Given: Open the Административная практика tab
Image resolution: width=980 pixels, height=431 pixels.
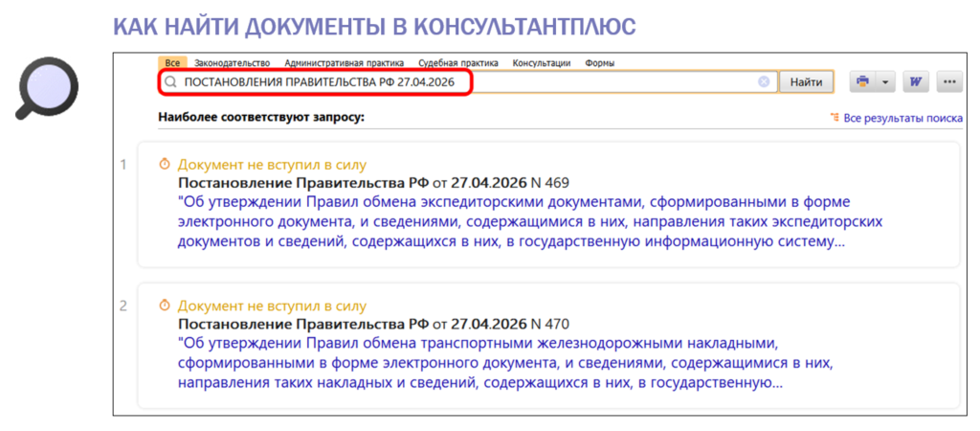Looking at the screenshot, I should pyautogui.click(x=345, y=62).
